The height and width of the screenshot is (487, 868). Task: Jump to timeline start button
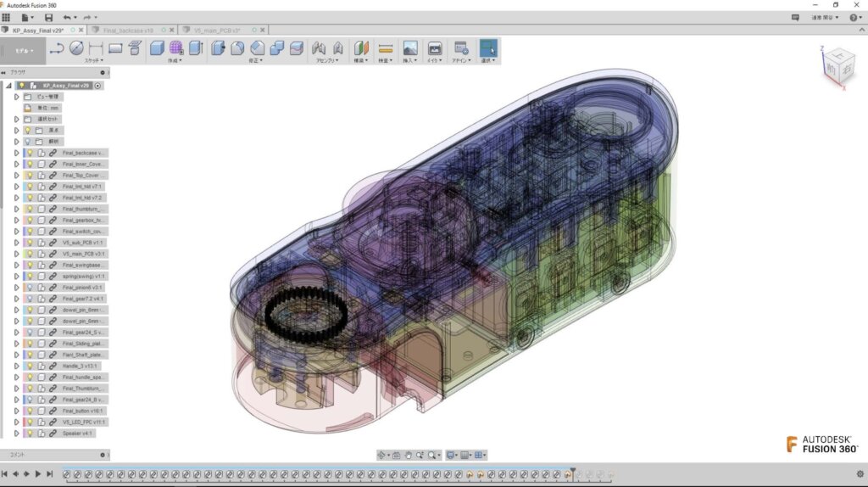tap(4, 474)
